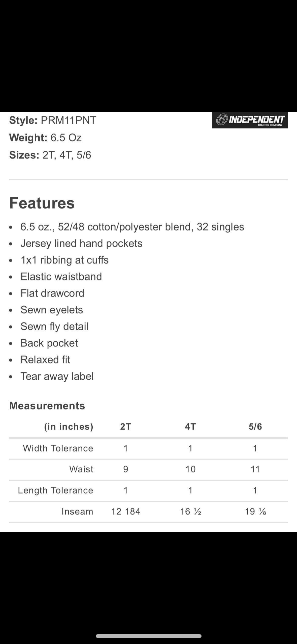
Task: Click the Style PRM11PNT text
Action: tap(53, 120)
